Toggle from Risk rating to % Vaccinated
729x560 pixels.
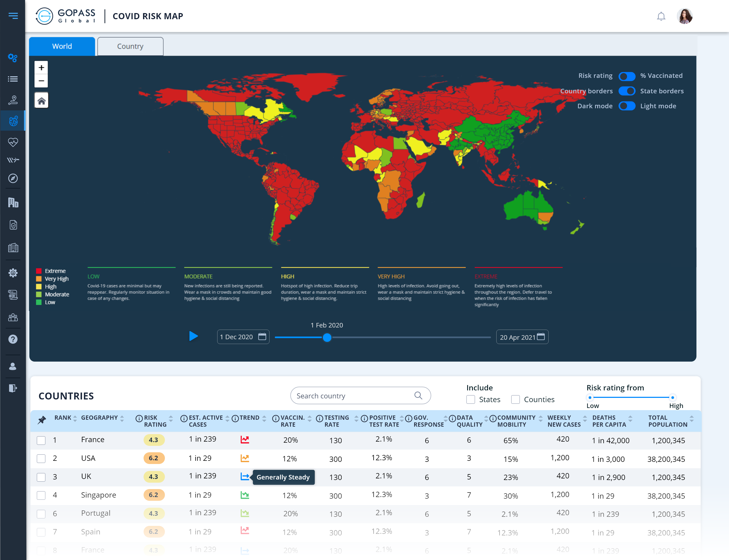(x=627, y=76)
